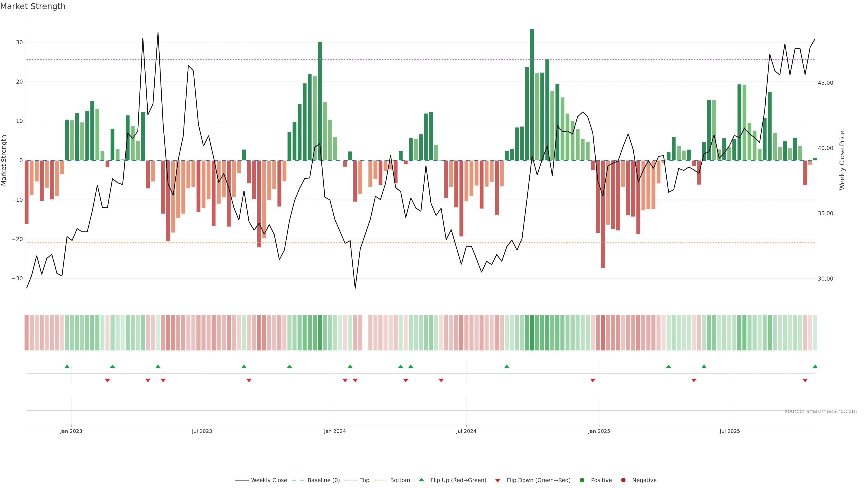
Task: Click Flip Down red triangle legend icon
Action: (x=498, y=481)
